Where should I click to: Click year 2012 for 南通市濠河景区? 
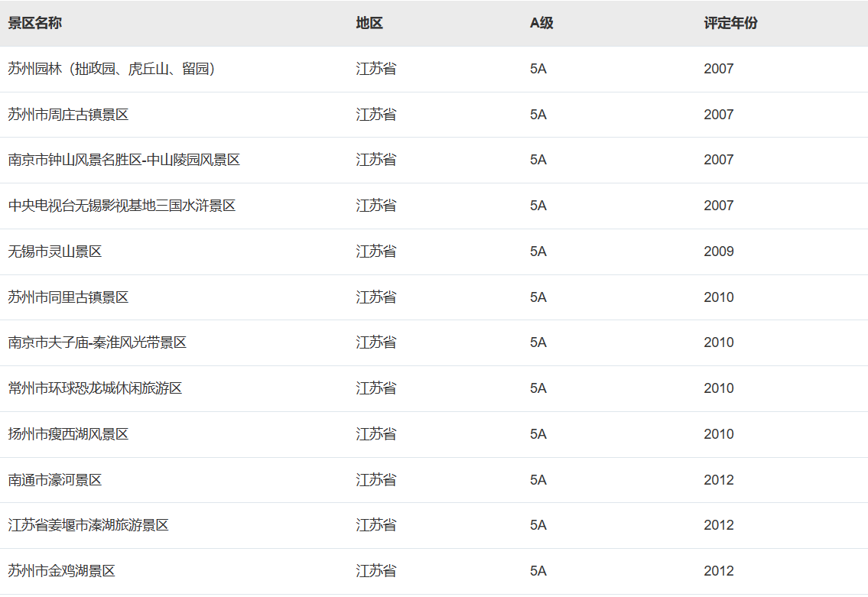point(719,480)
